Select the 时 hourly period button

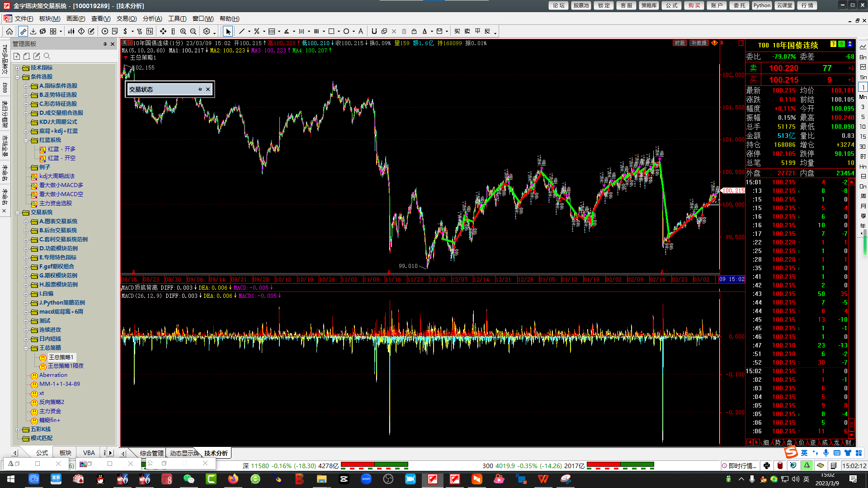[863, 157]
